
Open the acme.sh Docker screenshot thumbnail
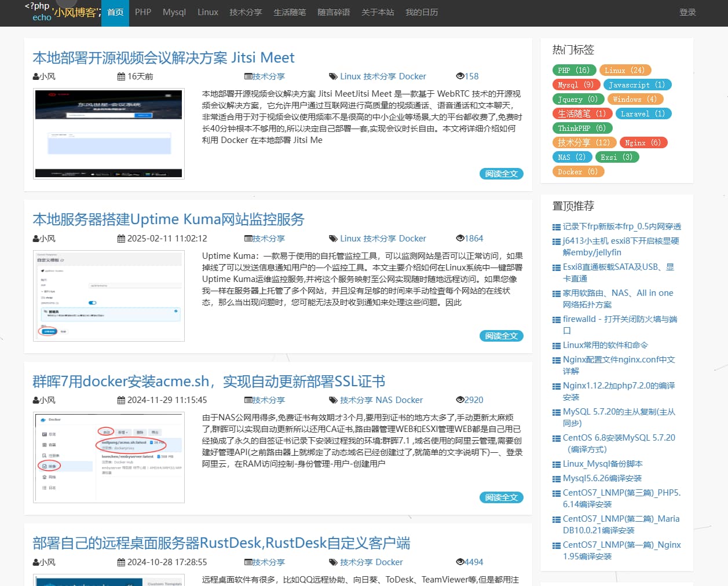coord(109,457)
